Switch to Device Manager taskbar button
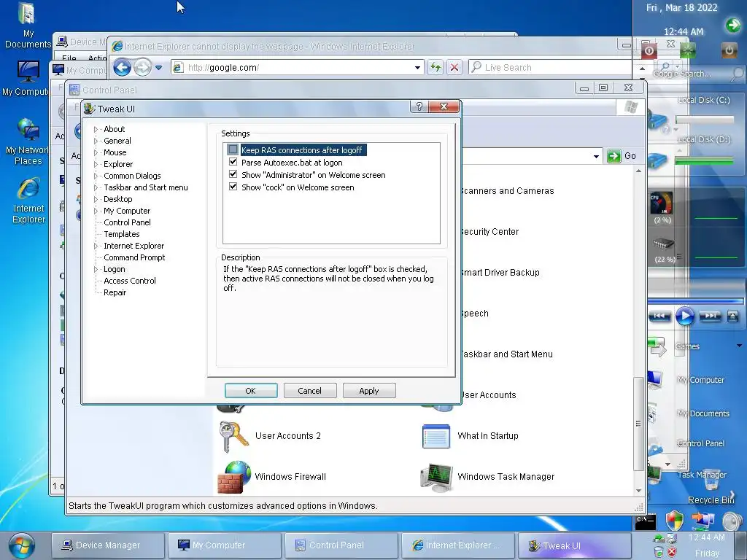747x560 pixels. click(108, 545)
